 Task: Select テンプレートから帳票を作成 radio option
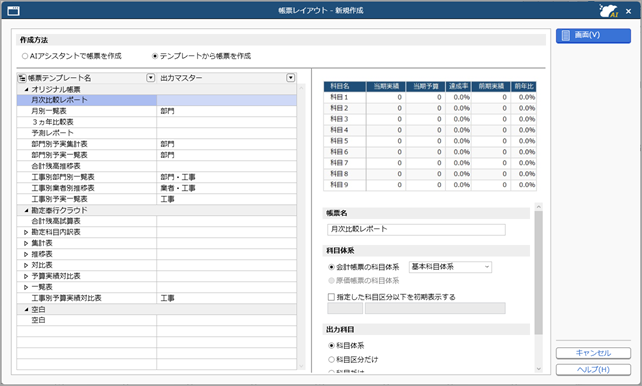coord(155,56)
